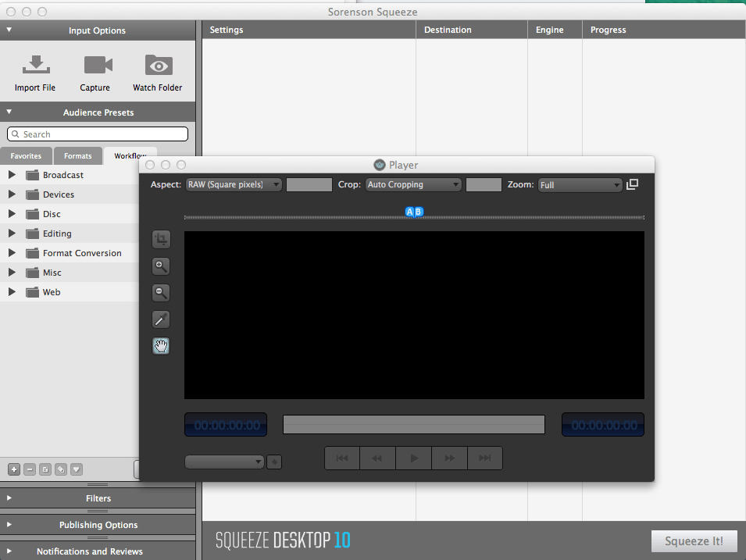746x560 pixels.
Task: Fast forward the video in Player
Action: (450, 458)
